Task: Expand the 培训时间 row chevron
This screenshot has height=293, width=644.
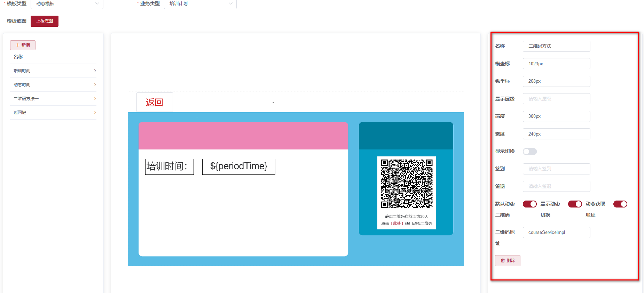Action: point(95,71)
